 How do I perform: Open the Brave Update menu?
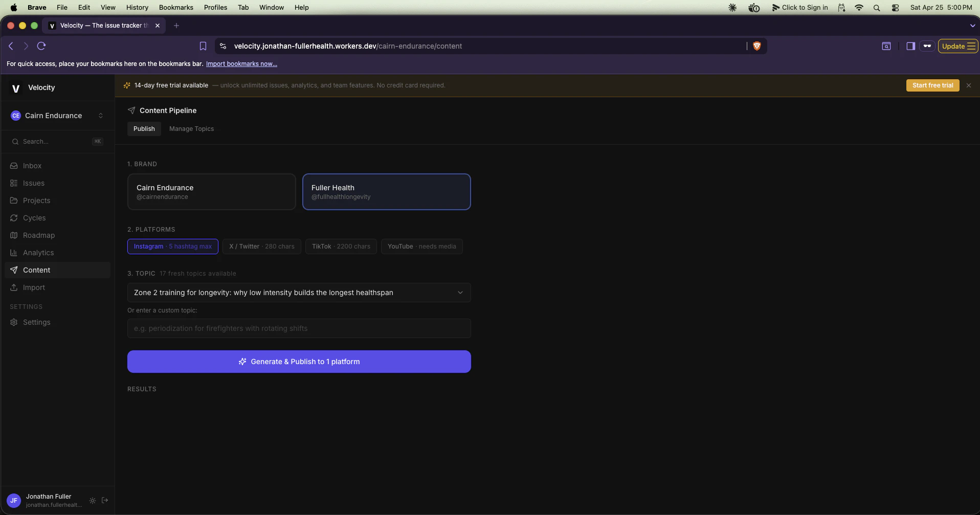(x=958, y=46)
